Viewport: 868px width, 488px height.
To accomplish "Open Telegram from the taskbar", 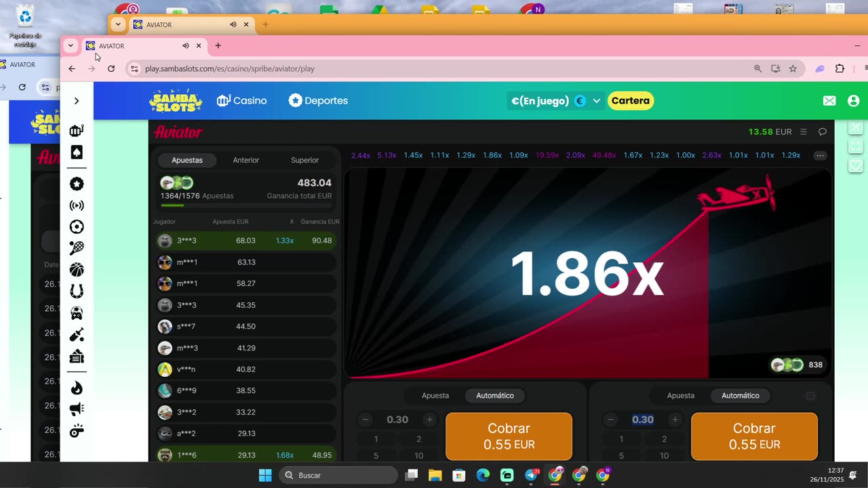I will [x=532, y=475].
